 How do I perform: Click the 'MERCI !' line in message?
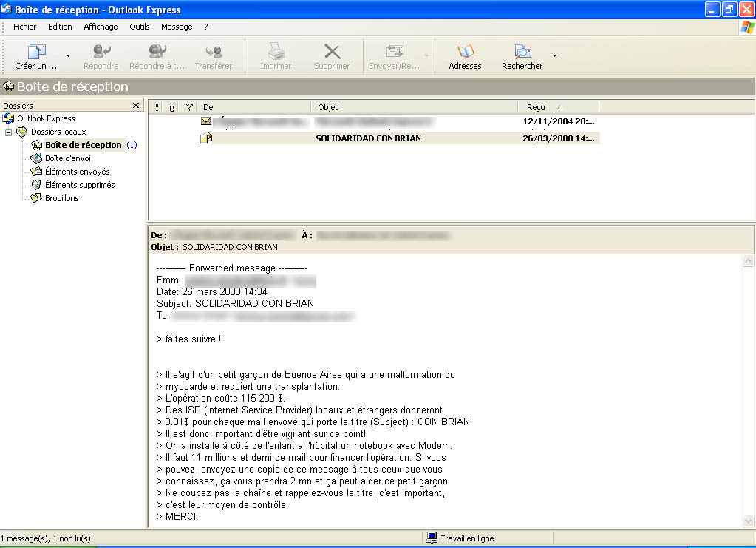(179, 516)
